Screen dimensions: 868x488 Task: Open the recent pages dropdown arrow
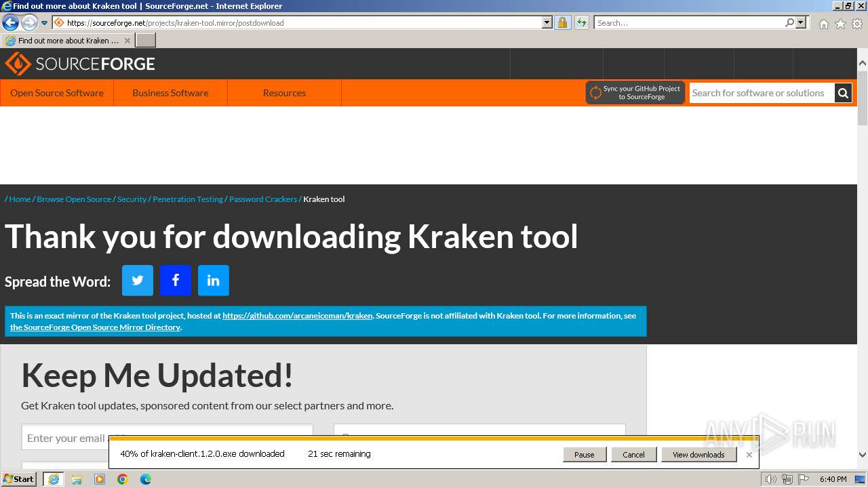click(x=45, y=23)
